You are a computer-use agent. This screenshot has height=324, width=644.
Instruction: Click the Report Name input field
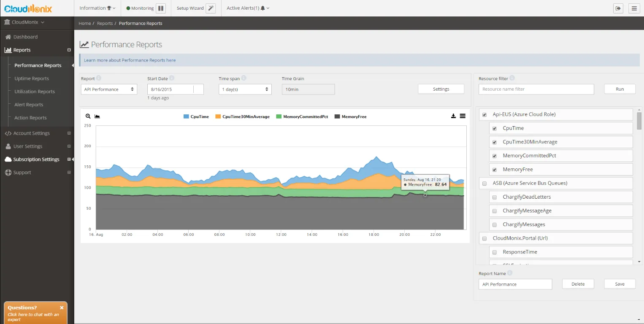(515, 284)
